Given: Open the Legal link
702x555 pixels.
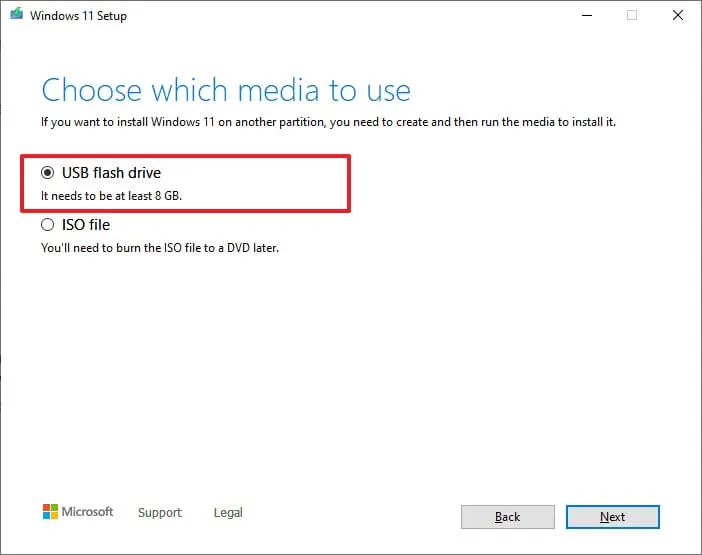Looking at the screenshot, I should point(228,513).
